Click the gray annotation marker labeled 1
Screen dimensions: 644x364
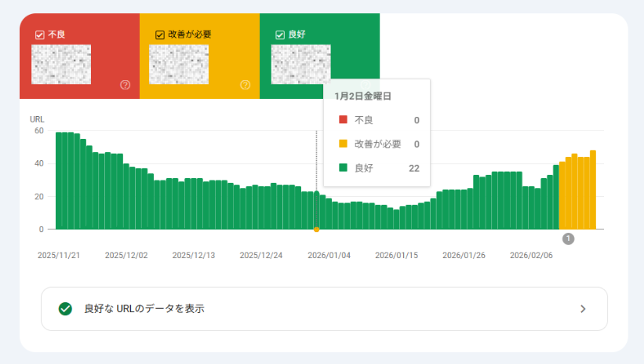(568, 238)
